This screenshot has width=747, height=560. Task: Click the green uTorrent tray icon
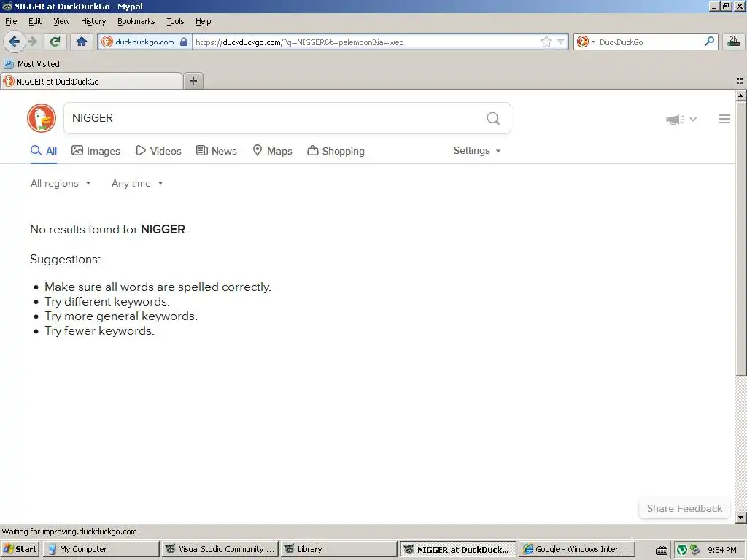[x=682, y=550]
